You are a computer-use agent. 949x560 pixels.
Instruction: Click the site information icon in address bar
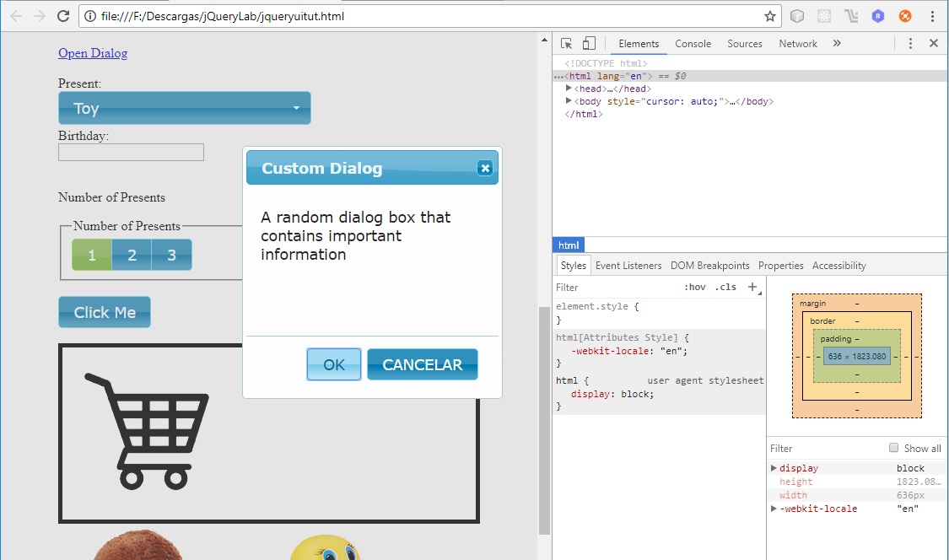pyautogui.click(x=90, y=16)
